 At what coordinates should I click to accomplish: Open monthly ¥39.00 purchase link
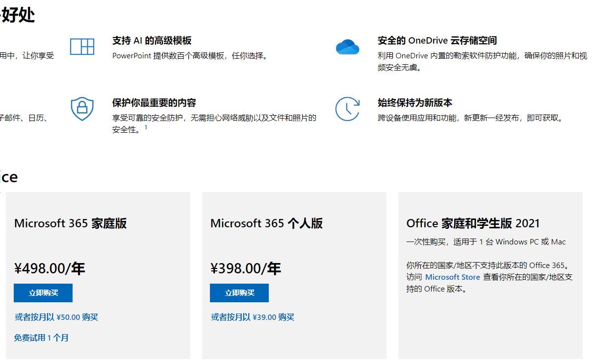(x=253, y=317)
